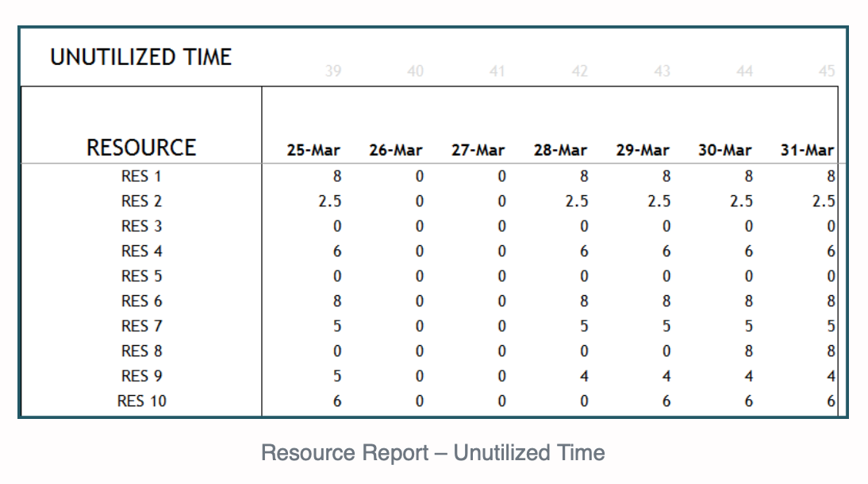Select the 25-Mar date header
Screen dimensions: 868x484
point(313,150)
